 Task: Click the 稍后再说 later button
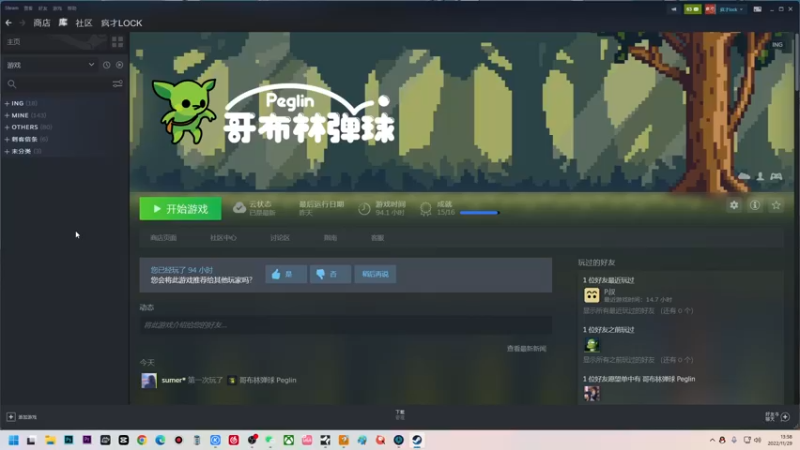click(x=375, y=274)
